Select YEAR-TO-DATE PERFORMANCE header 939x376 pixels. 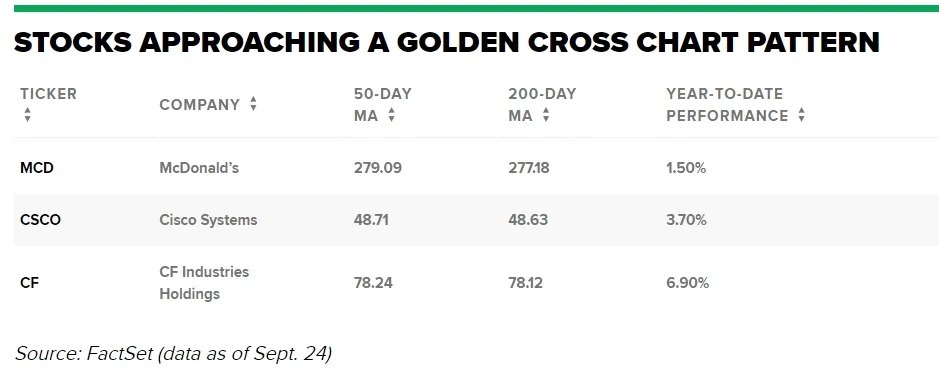727,105
